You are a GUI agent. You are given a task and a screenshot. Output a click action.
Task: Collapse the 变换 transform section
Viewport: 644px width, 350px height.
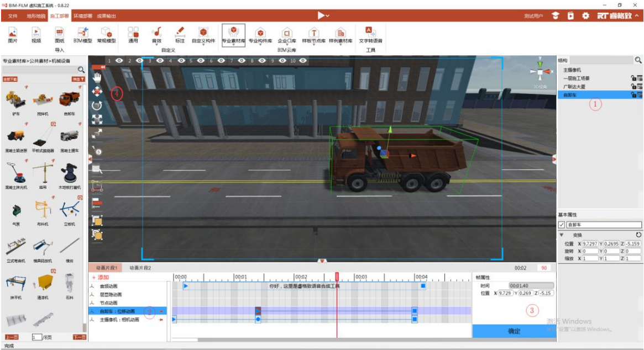[x=562, y=235]
